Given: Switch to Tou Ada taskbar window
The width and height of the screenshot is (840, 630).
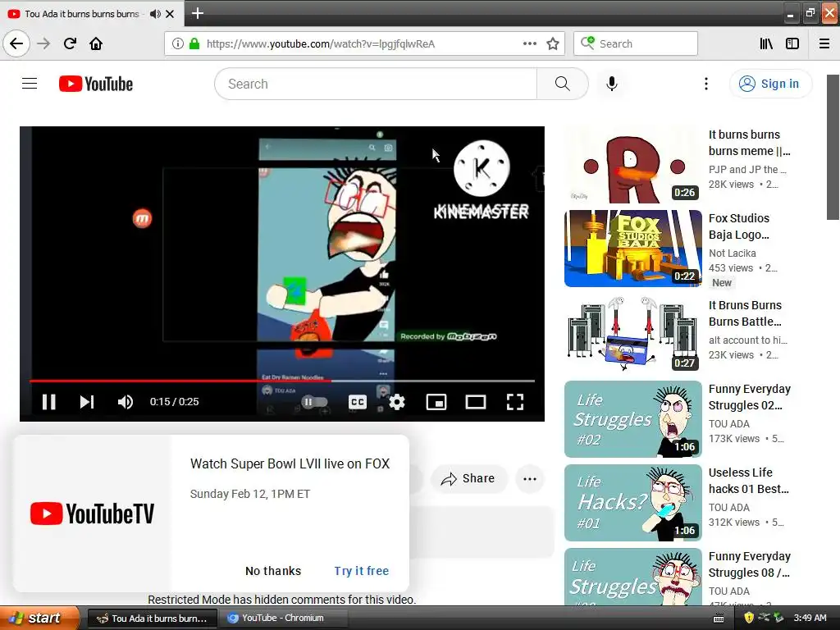Looking at the screenshot, I should (152, 619).
